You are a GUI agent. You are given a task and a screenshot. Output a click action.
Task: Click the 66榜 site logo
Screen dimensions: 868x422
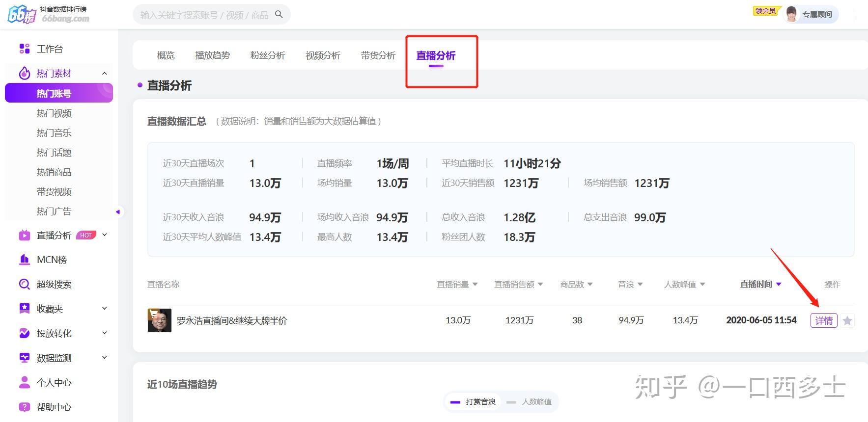tap(48, 15)
